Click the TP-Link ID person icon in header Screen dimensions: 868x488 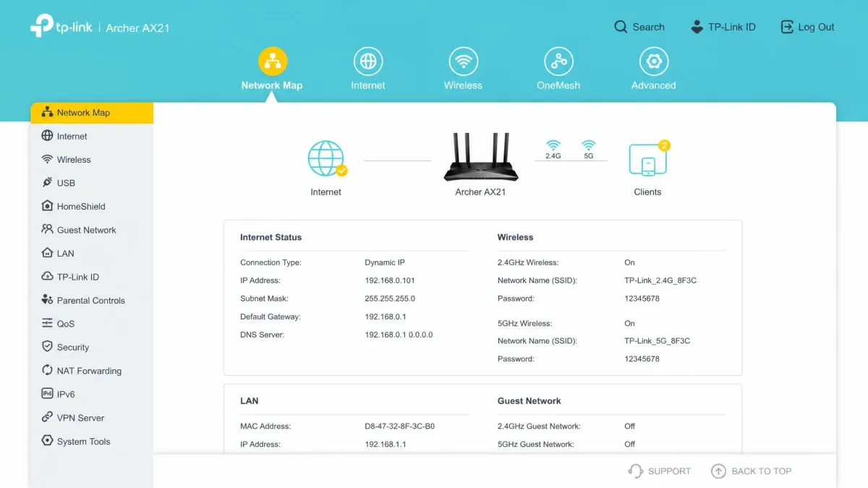point(697,27)
